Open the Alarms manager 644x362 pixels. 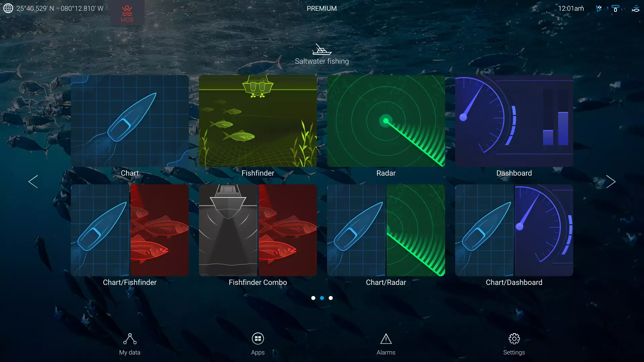tap(386, 344)
